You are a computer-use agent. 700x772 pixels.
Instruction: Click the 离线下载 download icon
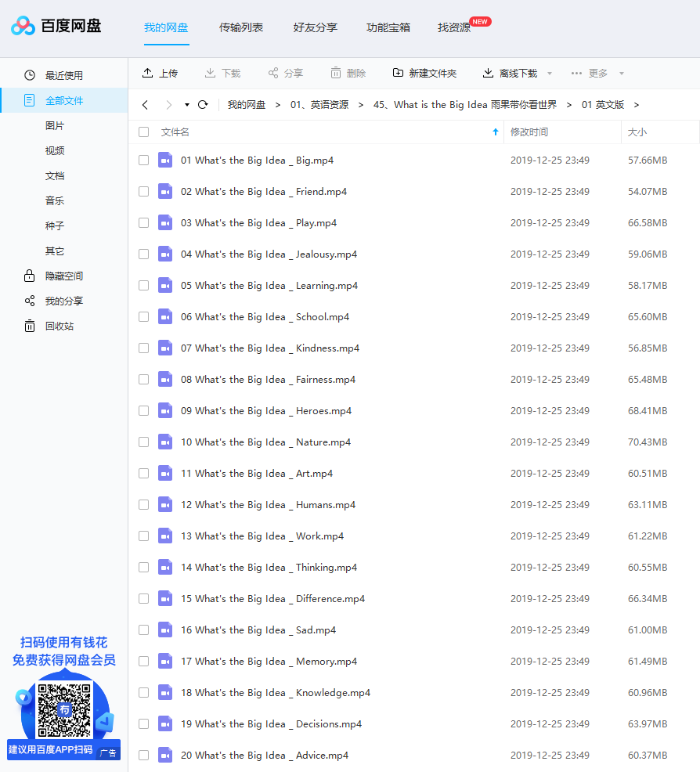coord(489,73)
